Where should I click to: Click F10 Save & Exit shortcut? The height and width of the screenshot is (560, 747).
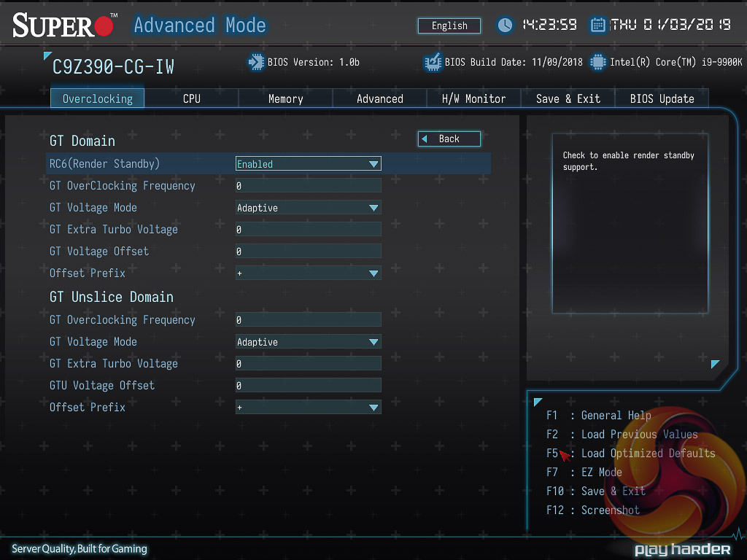point(596,491)
